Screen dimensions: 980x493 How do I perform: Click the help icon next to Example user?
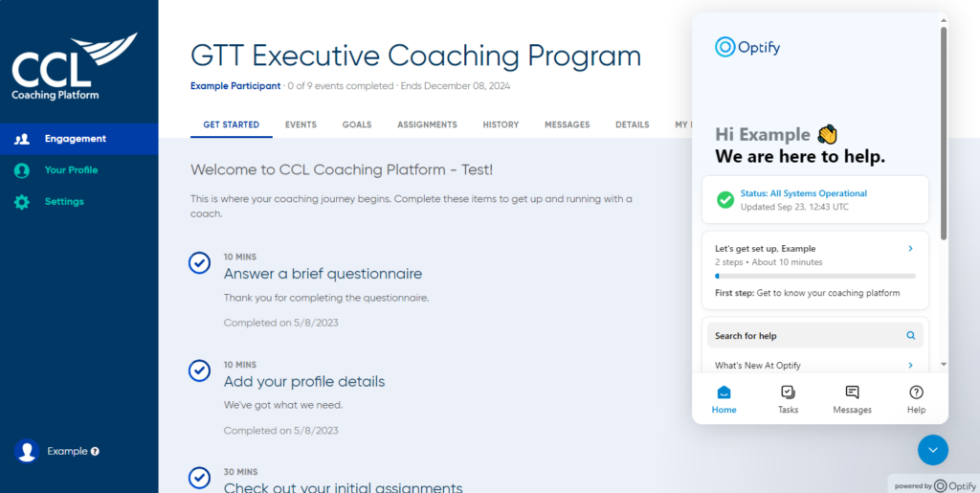(x=95, y=451)
